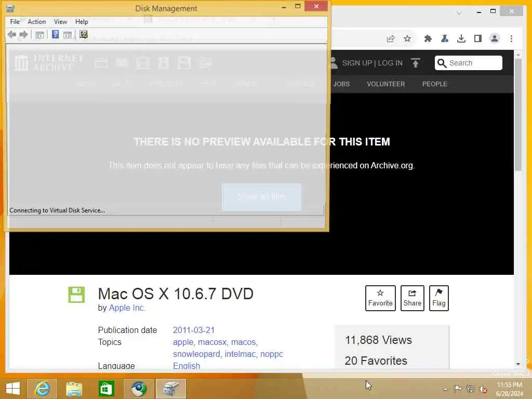
Task: Open the Windows Start button
Action: [13, 389]
